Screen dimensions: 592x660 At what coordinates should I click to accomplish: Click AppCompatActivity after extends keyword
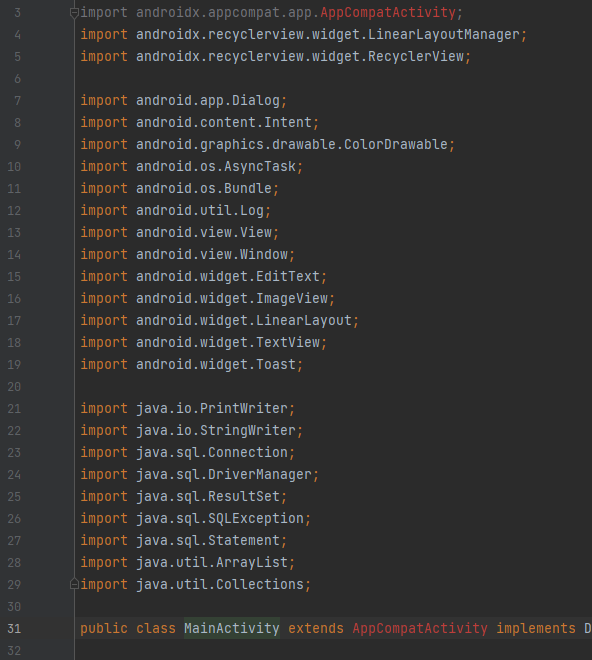click(x=420, y=628)
